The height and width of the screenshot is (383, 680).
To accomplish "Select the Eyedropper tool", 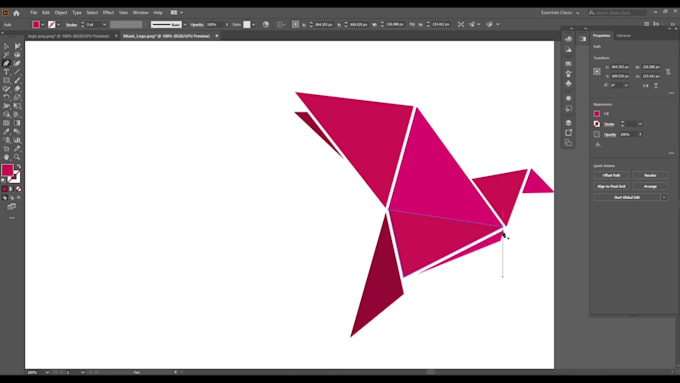I will tap(6, 131).
